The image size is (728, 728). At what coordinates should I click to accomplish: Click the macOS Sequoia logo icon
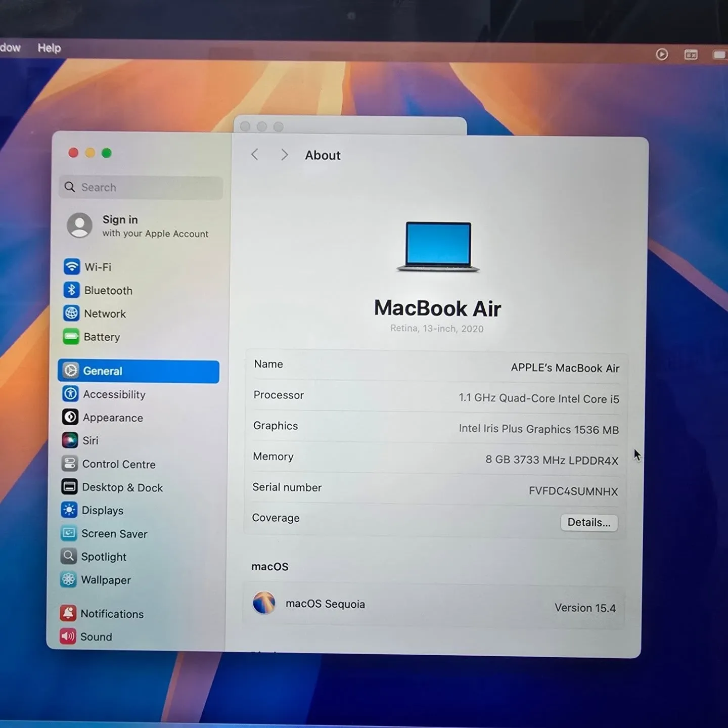[x=264, y=603]
